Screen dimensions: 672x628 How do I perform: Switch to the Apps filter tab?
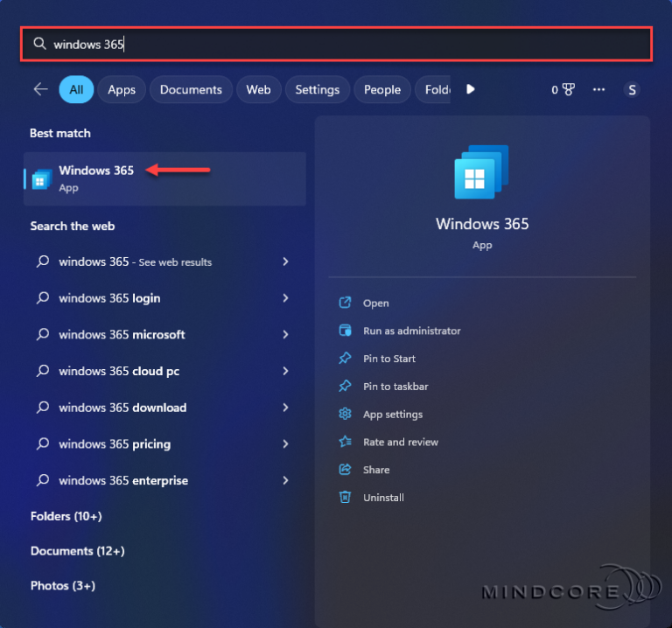pyautogui.click(x=122, y=89)
